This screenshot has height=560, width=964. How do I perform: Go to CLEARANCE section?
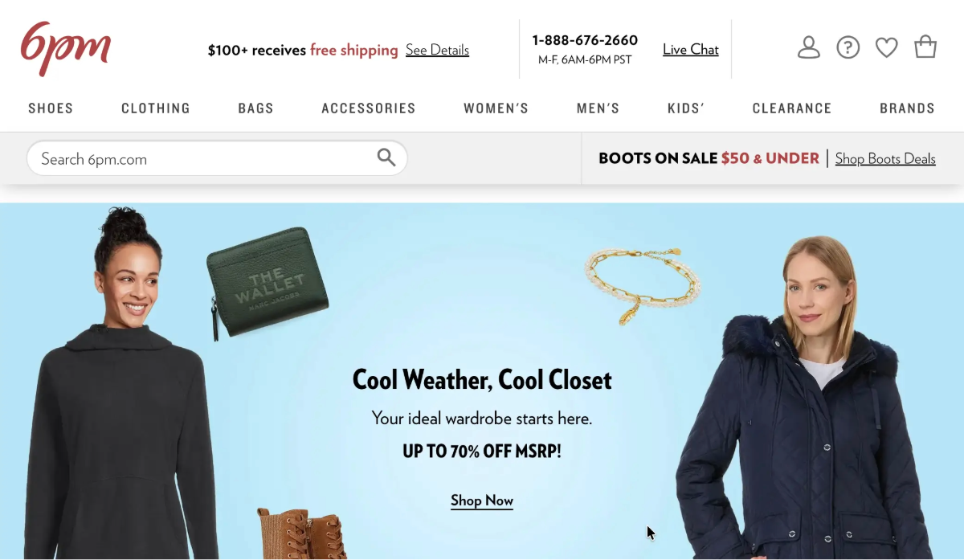click(x=792, y=108)
